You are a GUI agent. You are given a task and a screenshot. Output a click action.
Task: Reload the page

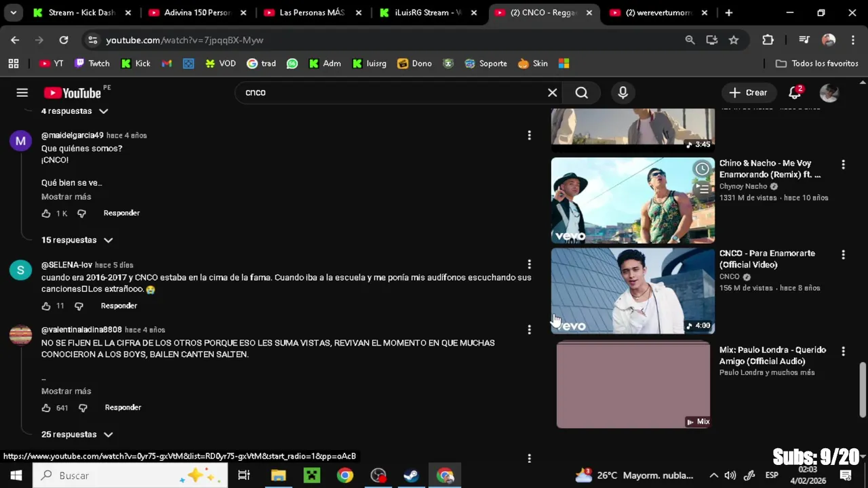(64, 40)
